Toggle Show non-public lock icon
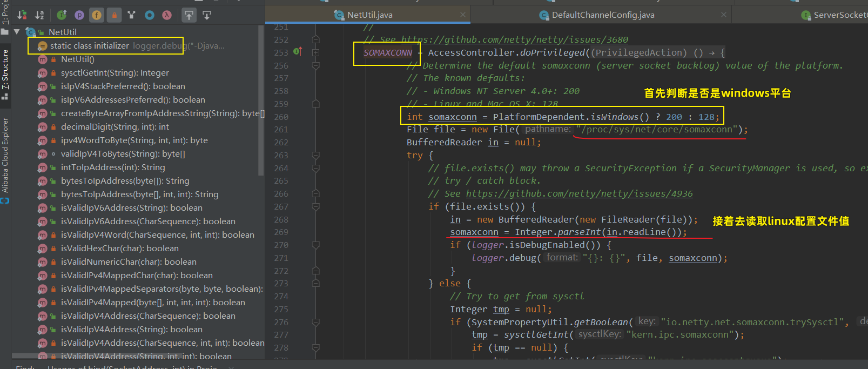 [x=114, y=15]
